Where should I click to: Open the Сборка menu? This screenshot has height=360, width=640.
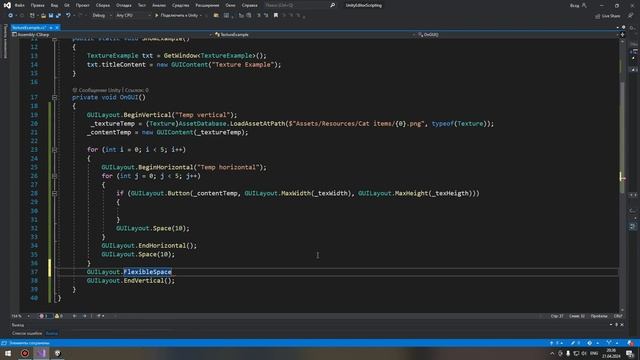click(x=102, y=5)
